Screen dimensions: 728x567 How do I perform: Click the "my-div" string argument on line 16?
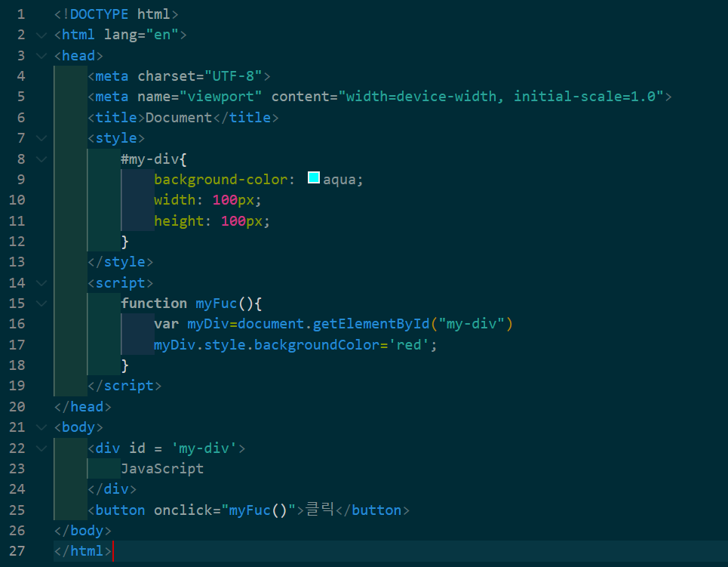click(472, 324)
